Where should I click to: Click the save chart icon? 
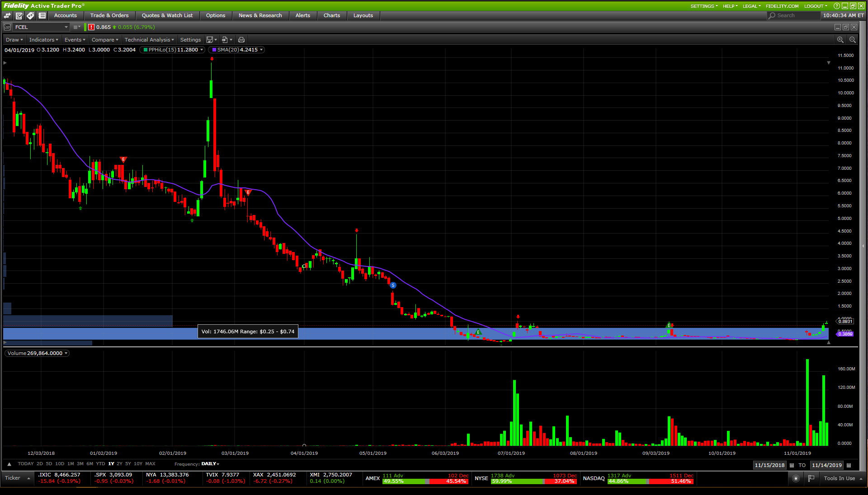[x=210, y=40]
